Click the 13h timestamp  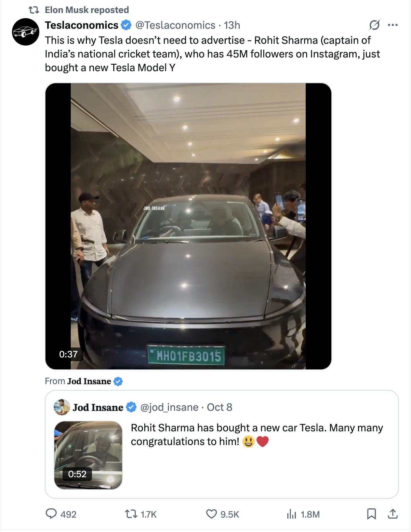pos(232,25)
